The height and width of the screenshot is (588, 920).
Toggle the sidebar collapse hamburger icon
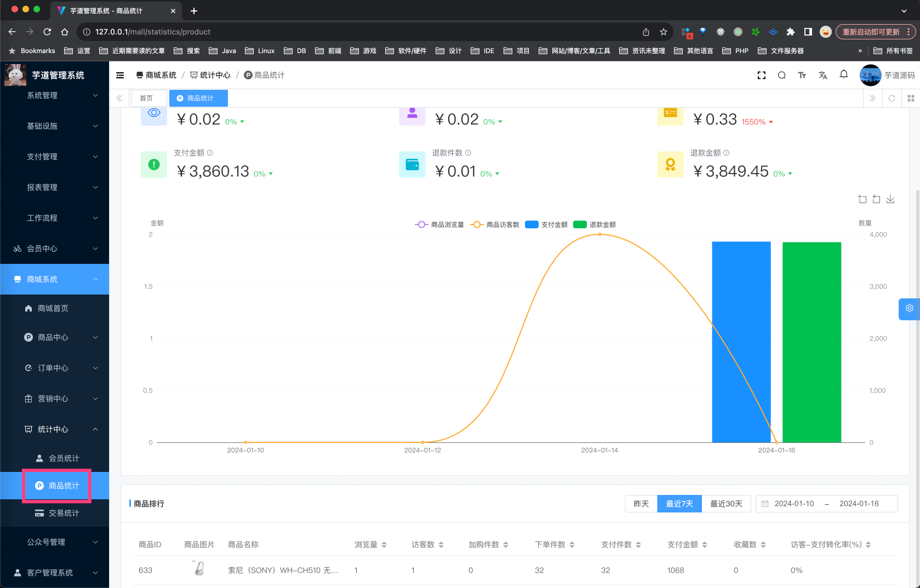coord(120,76)
